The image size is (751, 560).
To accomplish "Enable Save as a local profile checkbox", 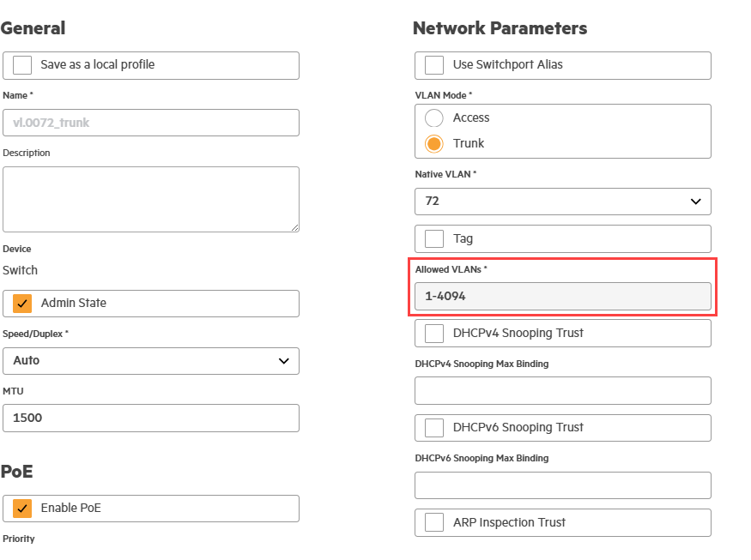I will click(x=23, y=65).
